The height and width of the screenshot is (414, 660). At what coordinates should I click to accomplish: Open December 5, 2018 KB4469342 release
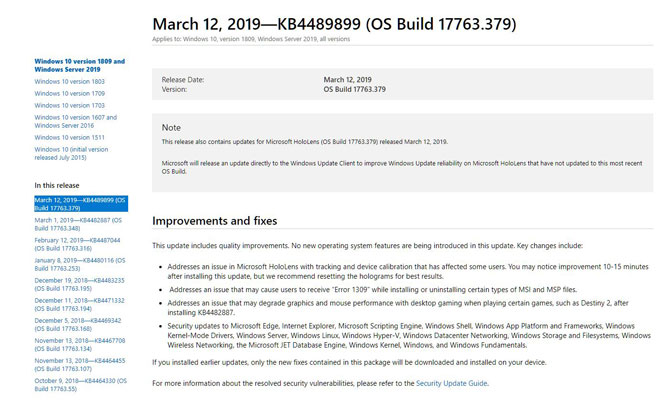click(x=77, y=324)
